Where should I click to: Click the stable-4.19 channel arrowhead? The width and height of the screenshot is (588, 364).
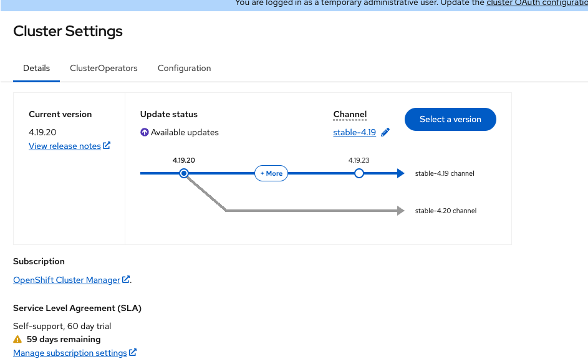coord(401,173)
